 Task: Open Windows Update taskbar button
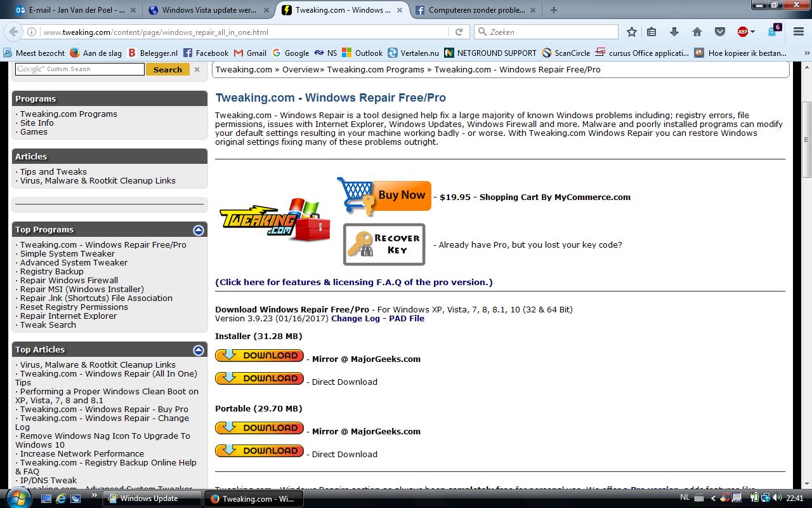click(x=152, y=498)
